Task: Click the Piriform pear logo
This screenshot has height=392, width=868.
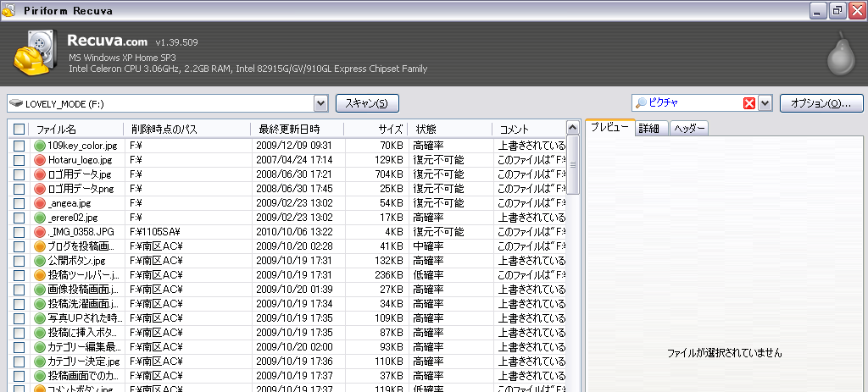Action: point(841,52)
